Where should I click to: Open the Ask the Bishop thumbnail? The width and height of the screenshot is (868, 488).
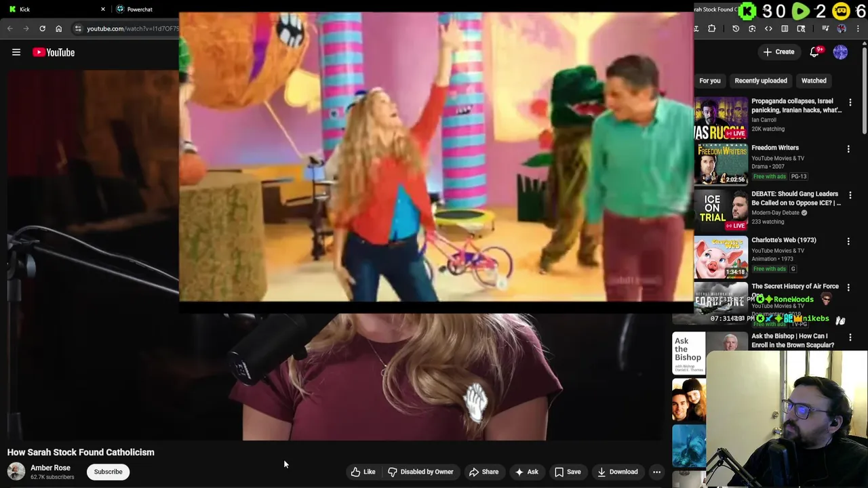click(689, 354)
